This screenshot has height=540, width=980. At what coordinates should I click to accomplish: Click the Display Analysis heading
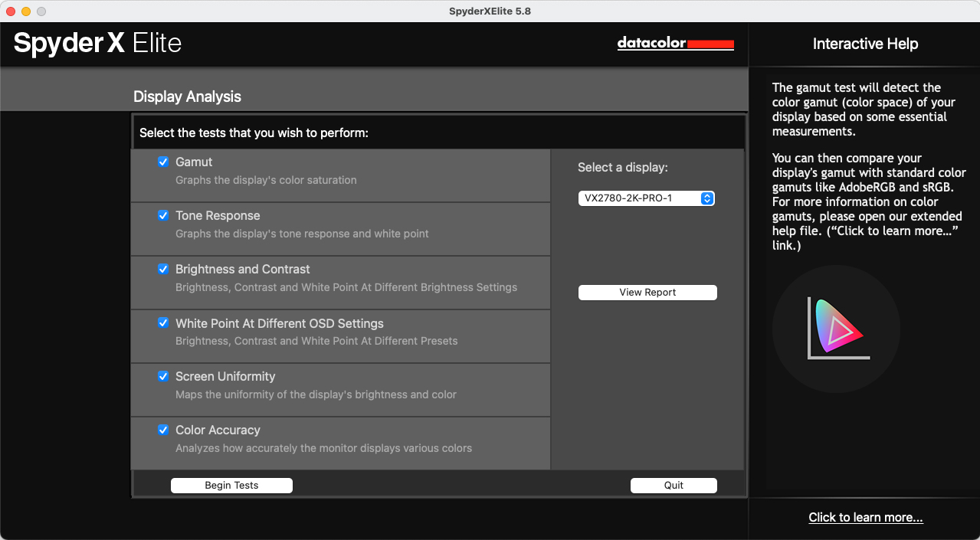point(187,97)
